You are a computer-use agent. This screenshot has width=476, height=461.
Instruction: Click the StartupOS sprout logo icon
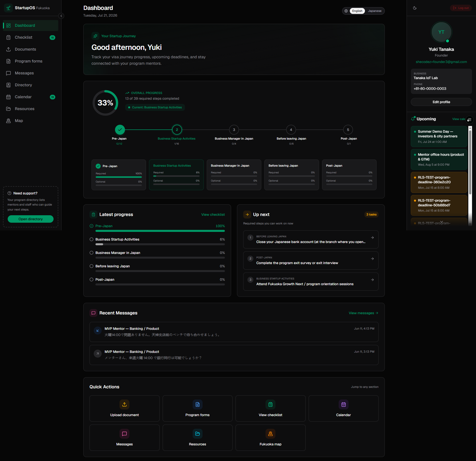point(8,8)
